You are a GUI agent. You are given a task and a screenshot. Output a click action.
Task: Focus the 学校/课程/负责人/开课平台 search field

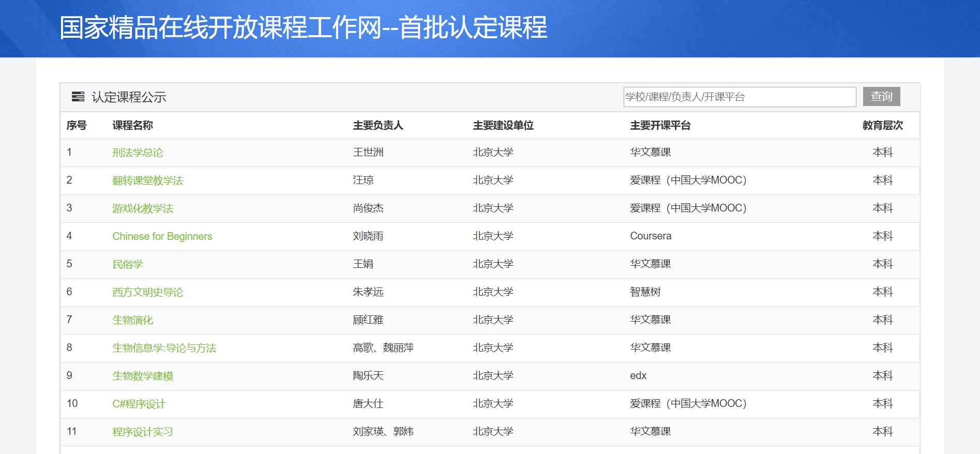click(x=740, y=97)
